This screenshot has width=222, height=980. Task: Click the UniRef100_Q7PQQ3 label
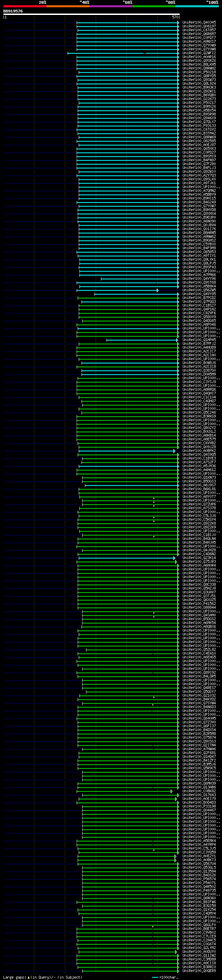(199, 302)
